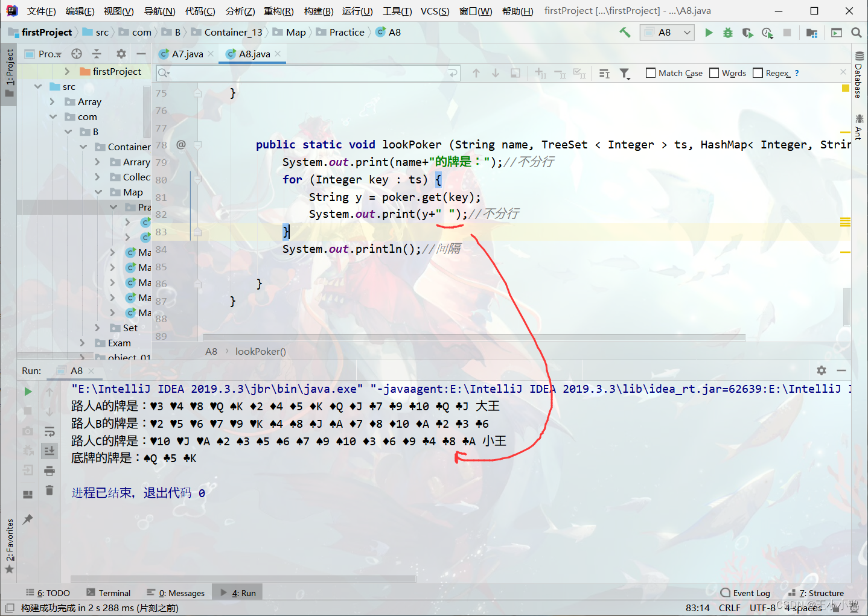Open the Messages tool window
The height and width of the screenshot is (616, 868).
click(176, 593)
